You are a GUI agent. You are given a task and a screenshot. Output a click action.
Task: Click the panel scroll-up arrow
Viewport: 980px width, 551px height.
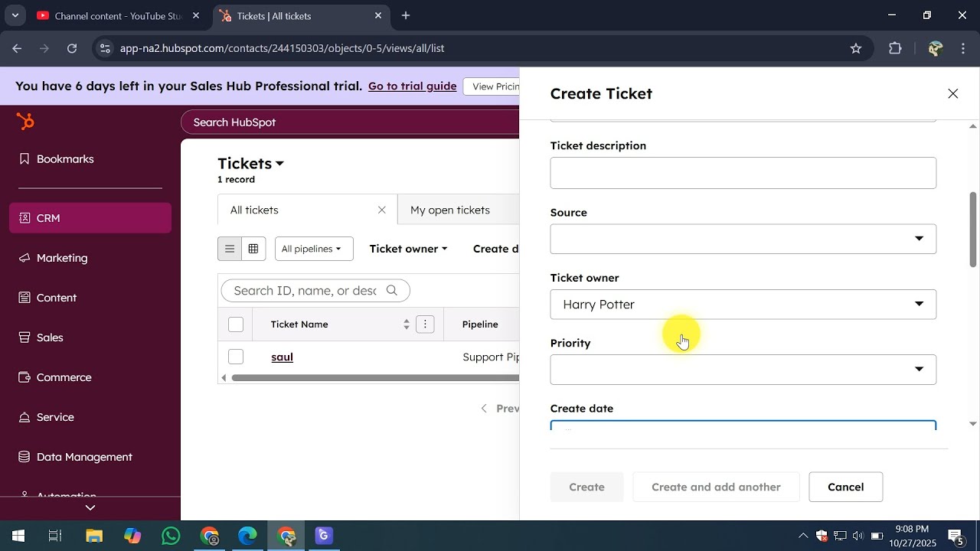pyautogui.click(x=973, y=126)
